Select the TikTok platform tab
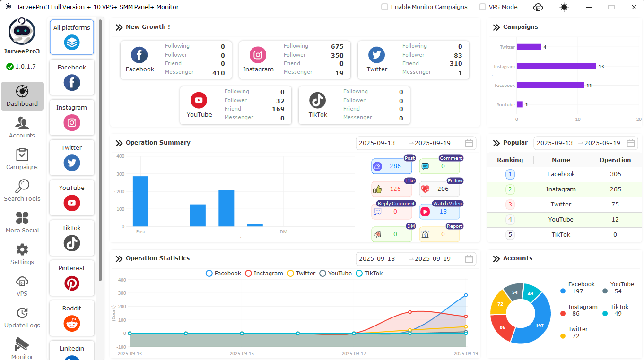644x360 pixels. pyautogui.click(x=72, y=238)
